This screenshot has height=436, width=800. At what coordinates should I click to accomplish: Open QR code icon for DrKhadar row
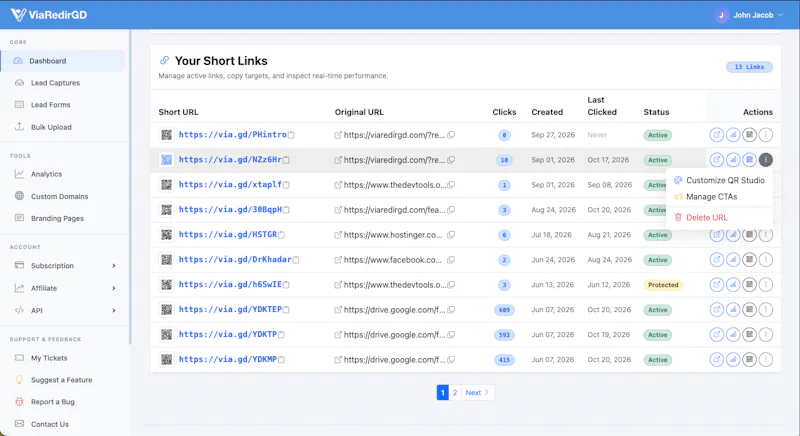(749, 260)
